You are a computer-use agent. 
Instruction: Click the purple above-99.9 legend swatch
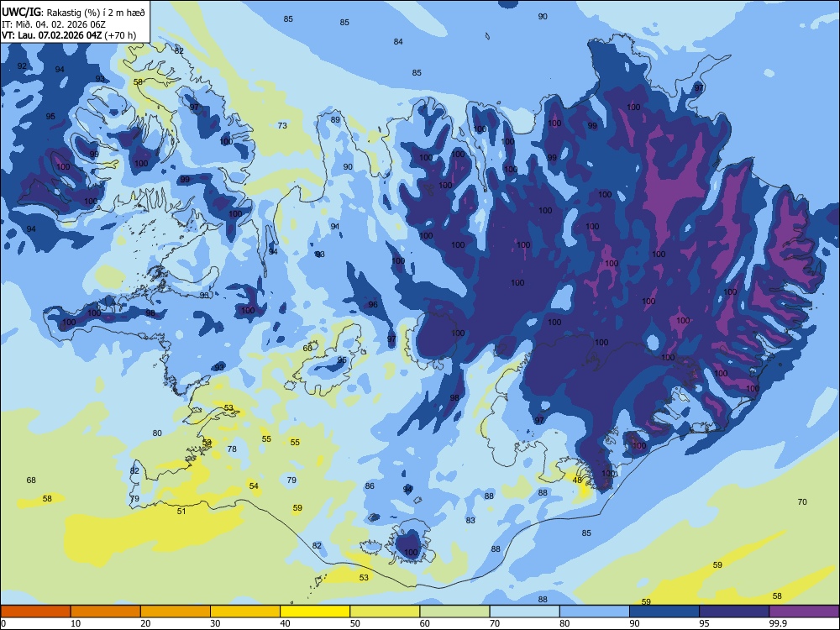[804, 612]
